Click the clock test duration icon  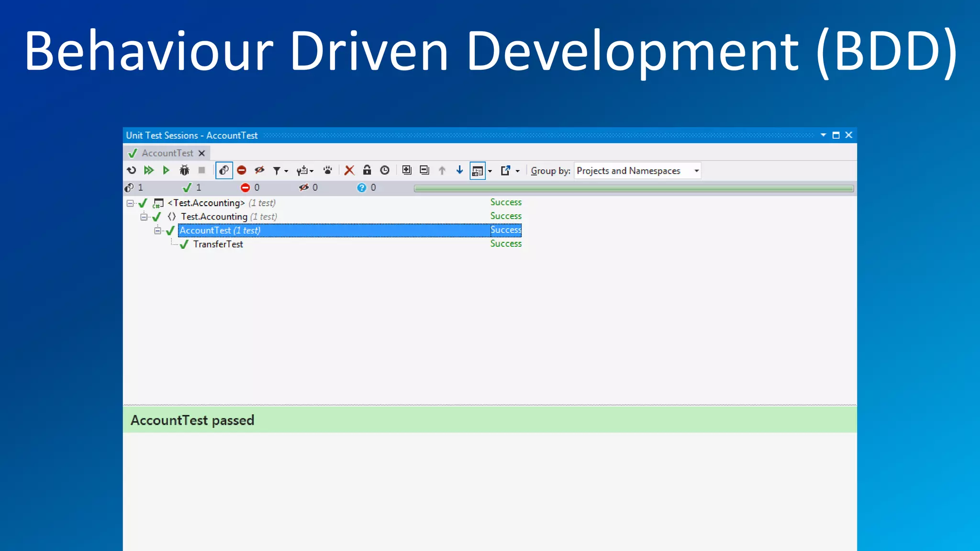[x=385, y=170]
